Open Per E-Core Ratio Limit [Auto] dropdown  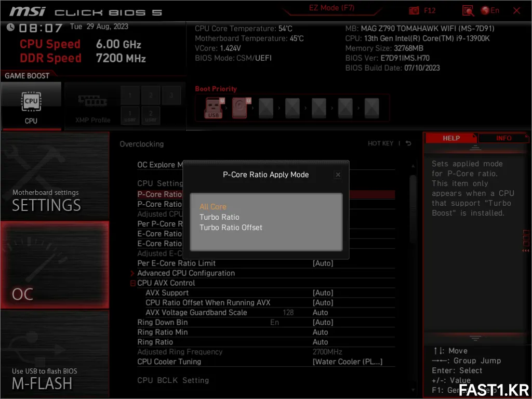[323, 263]
